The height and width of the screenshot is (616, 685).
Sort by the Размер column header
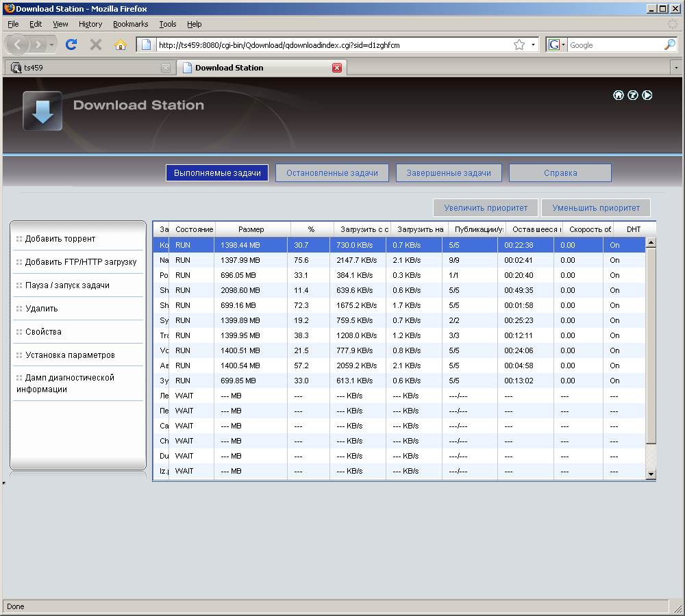(251, 229)
